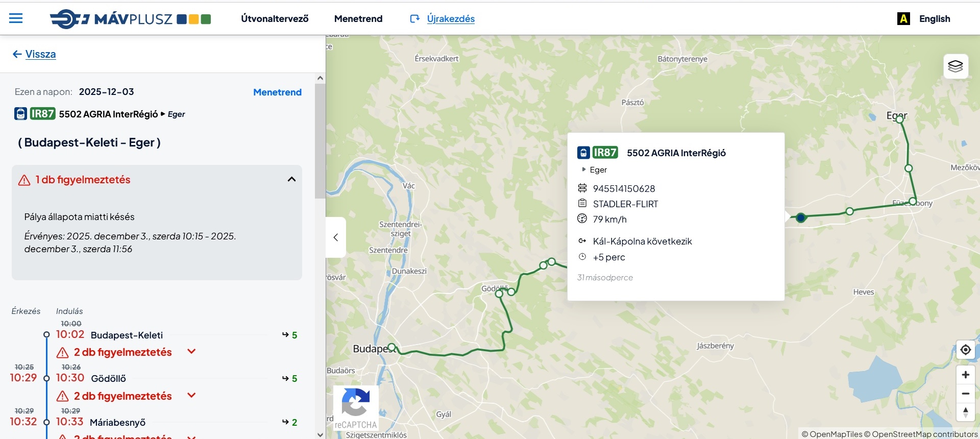980x439 pixels.
Task: Go back via Vissza link
Action: coord(34,54)
